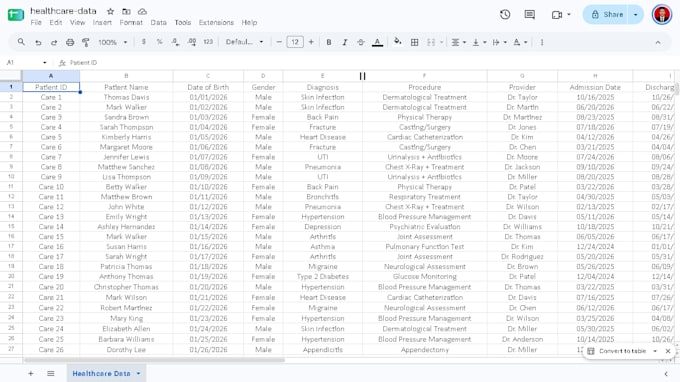Expand merge cells options arrow
The height and width of the screenshot is (382, 680).
pos(441,42)
